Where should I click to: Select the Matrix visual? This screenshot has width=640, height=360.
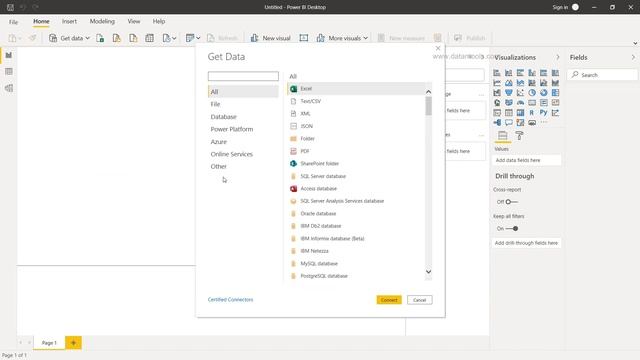pyautogui.click(x=520, y=113)
